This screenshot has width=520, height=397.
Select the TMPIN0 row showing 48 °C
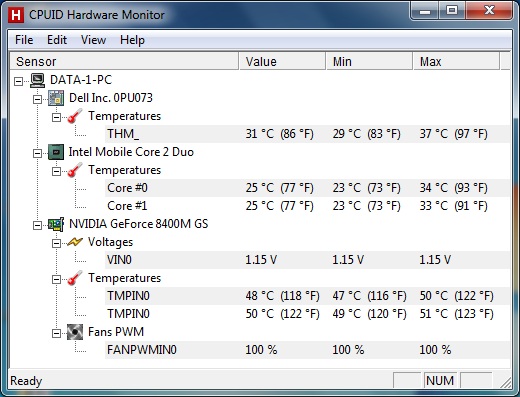click(307, 296)
